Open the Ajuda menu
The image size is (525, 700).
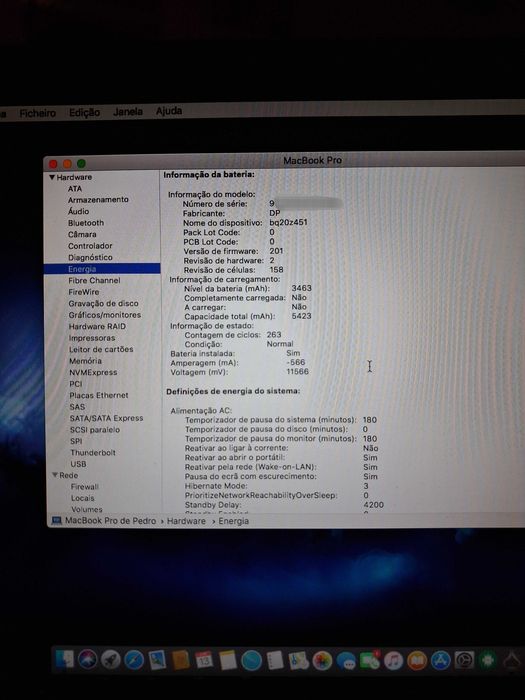(x=169, y=110)
